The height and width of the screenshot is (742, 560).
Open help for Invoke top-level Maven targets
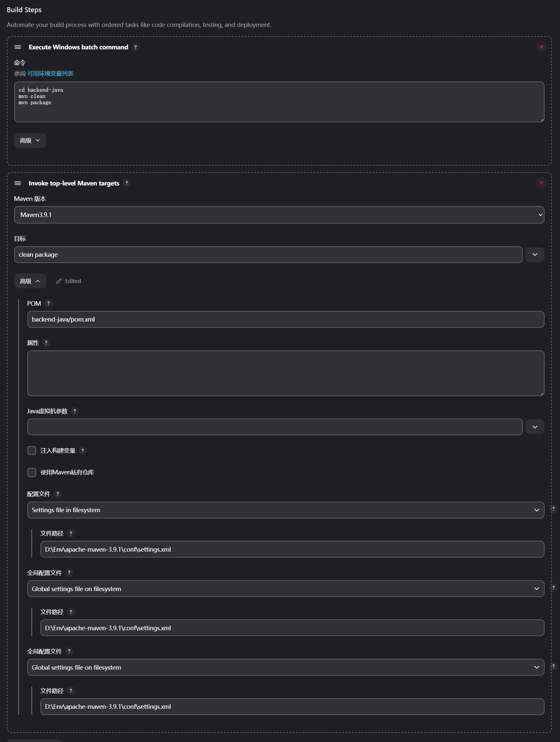[x=127, y=183]
